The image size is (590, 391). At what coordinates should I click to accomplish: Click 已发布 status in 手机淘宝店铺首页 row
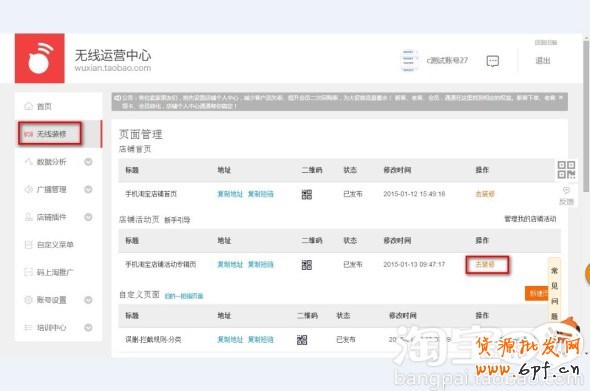(x=353, y=194)
